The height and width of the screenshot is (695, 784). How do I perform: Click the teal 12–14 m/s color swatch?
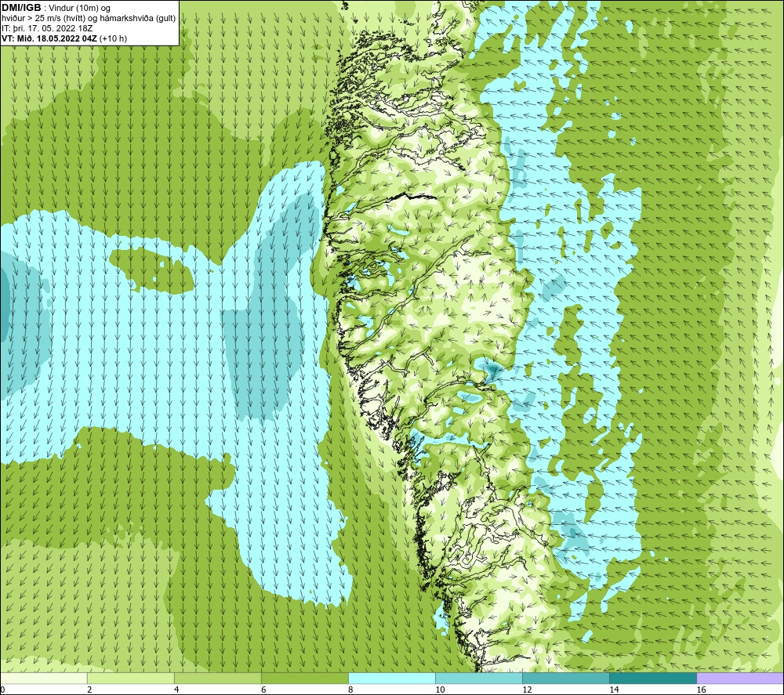pyautogui.click(x=565, y=678)
